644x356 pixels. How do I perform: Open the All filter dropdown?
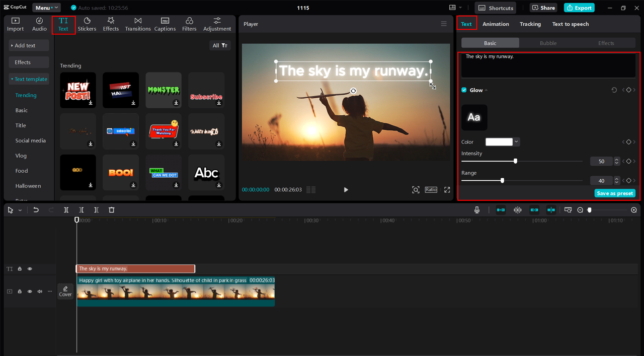[220, 45]
